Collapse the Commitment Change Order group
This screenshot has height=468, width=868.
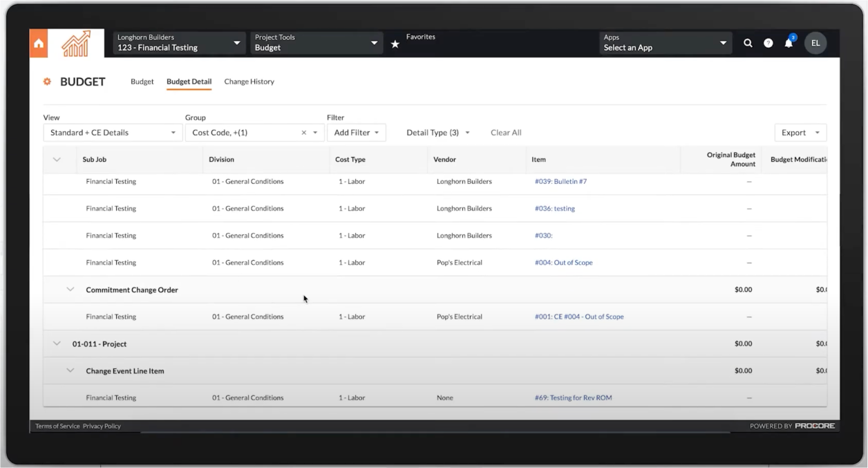(x=70, y=290)
